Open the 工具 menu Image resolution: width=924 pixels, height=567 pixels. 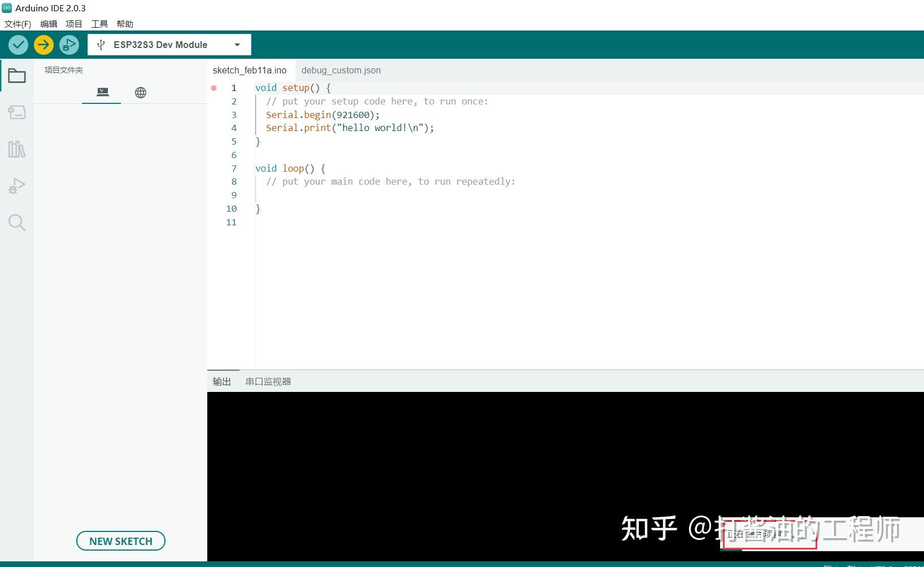coord(99,24)
